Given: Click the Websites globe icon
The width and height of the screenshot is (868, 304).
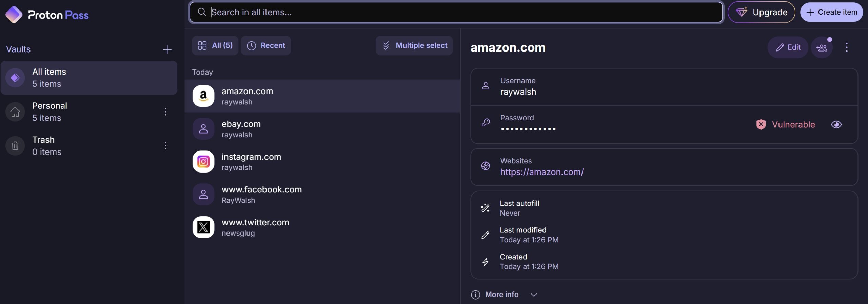Looking at the screenshot, I should point(486,166).
